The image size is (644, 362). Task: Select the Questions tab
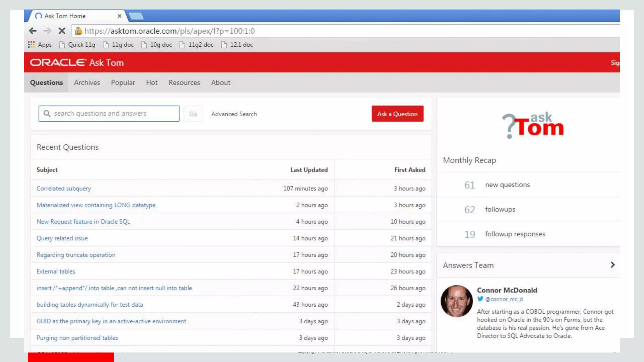(x=46, y=82)
